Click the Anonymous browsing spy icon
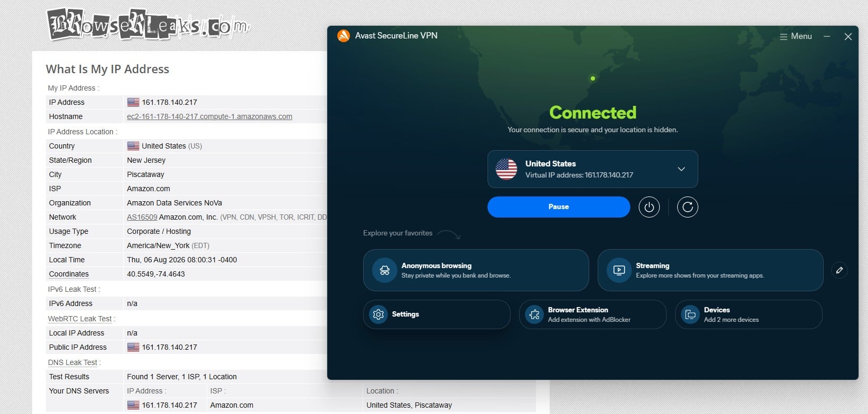Screen dimensions: 868x414 [385, 270]
